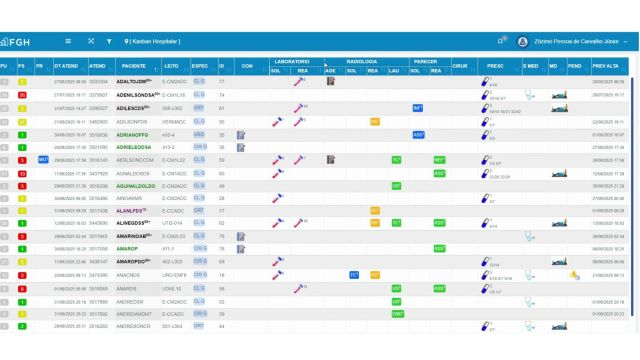
Task: Open consultation note icon for AMARINOAB
Action: (241, 236)
